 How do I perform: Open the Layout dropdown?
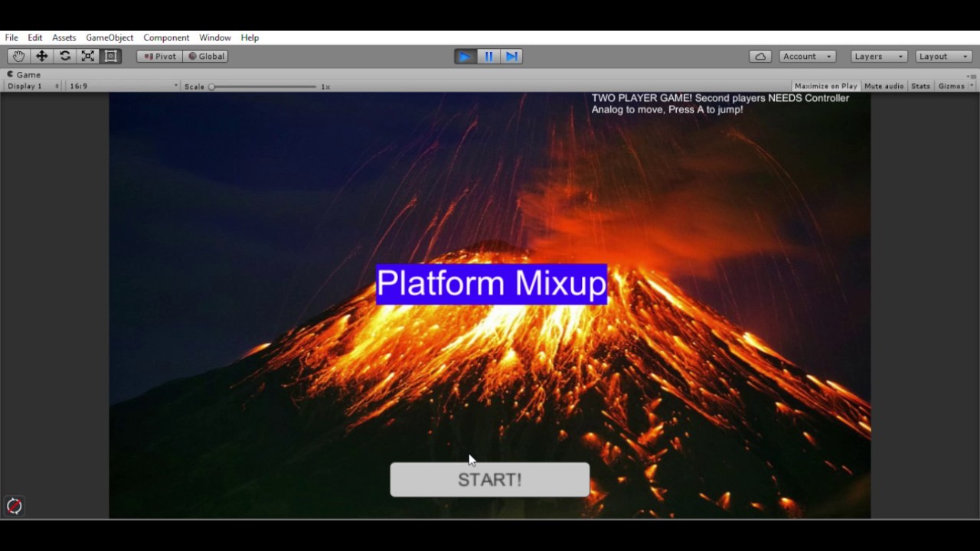click(944, 56)
